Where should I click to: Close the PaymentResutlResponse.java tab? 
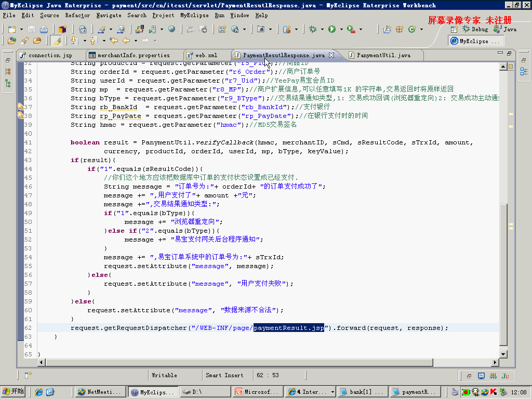pos(331,55)
